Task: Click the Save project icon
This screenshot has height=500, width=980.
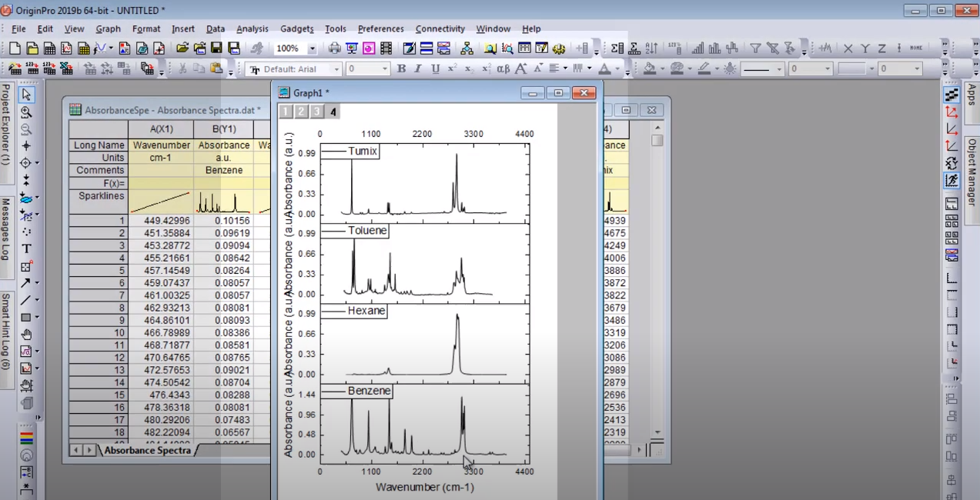Action: (216, 48)
